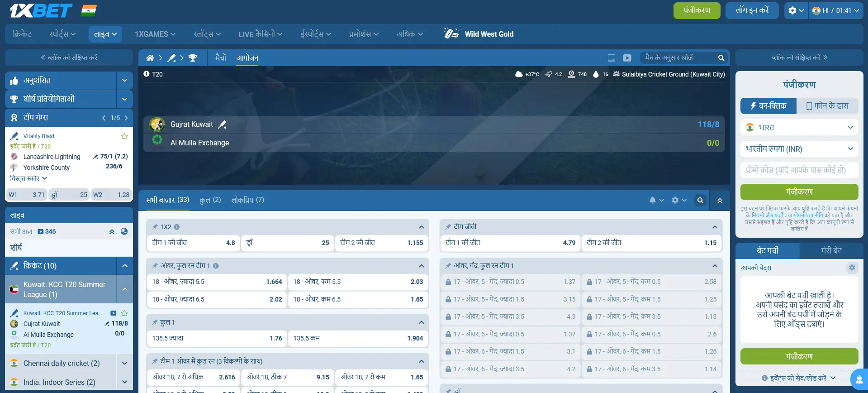Open the लाइव menu
Image resolution: width=868 pixels, height=393 pixels.
click(105, 34)
